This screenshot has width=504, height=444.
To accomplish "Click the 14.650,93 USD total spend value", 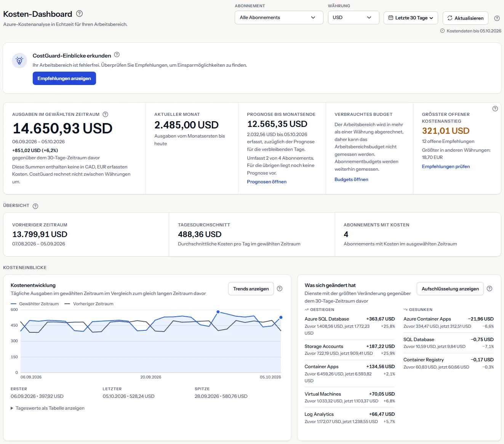I will click(62, 128).
